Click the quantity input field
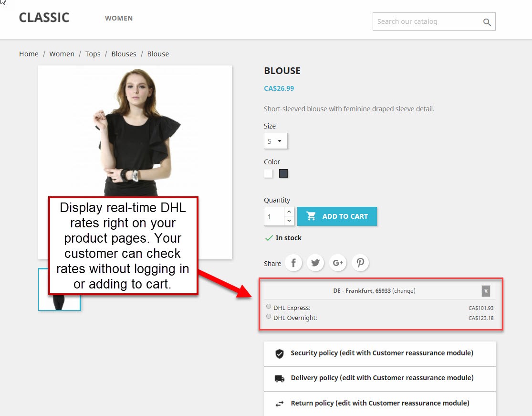Viewport: 532px width, 416px height. [x=274, y=217]
